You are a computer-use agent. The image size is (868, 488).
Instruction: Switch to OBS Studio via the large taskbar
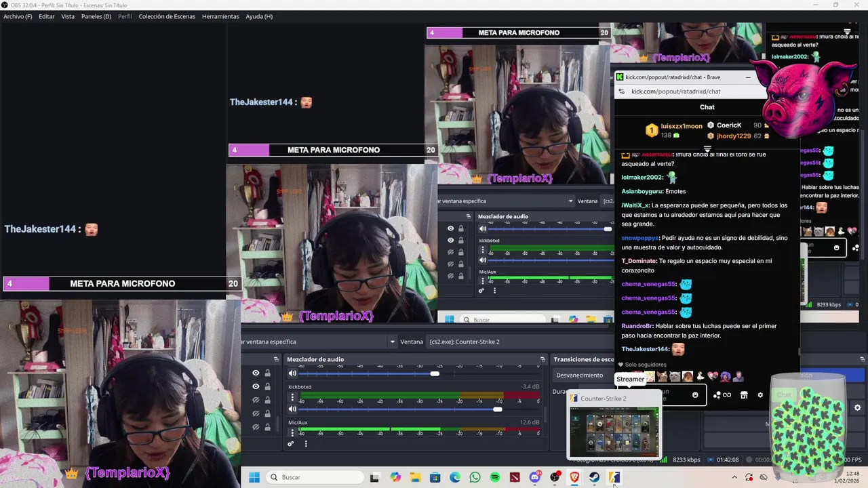pos(555,477)
